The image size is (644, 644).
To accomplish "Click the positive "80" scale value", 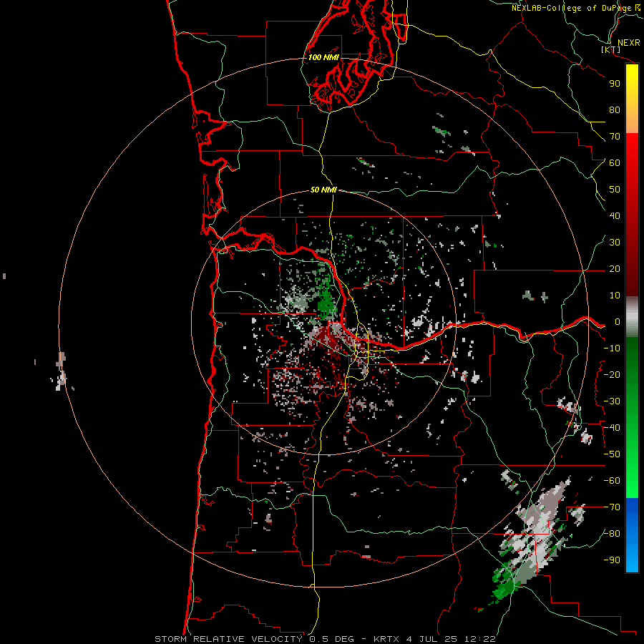I will coord(615,109).
